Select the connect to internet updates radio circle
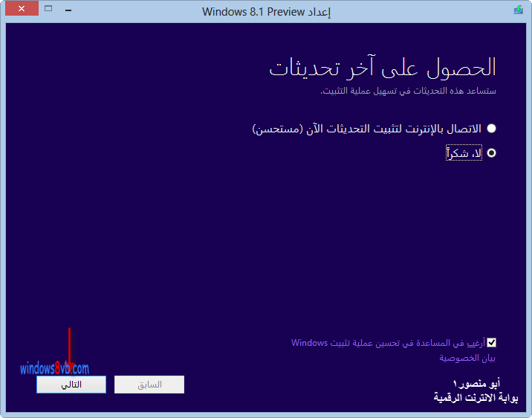The height and width of the screenshot is (418, 532). 491,129
